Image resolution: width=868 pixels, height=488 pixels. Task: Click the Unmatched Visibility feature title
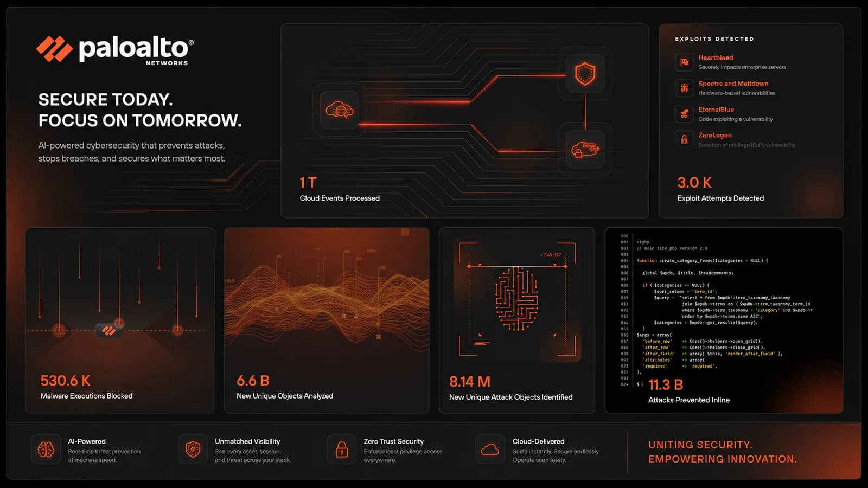247,441
